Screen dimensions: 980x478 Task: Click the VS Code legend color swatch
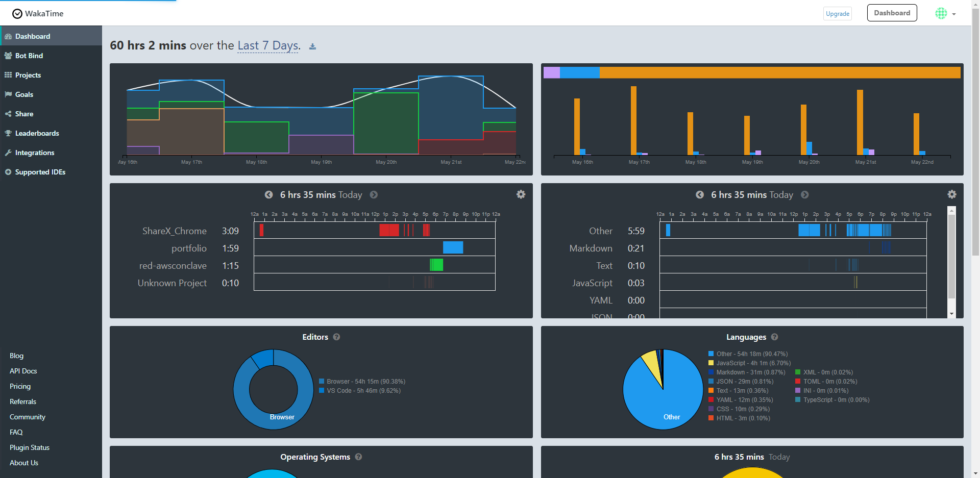(322, 390)
